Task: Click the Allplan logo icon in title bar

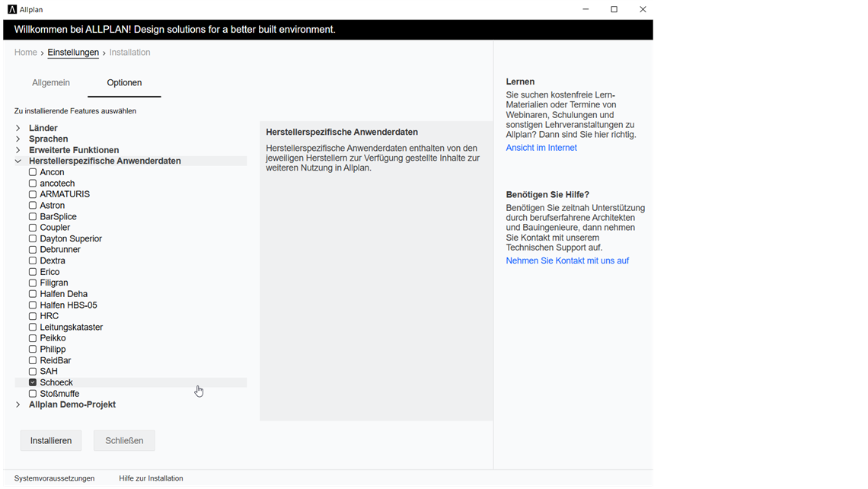Action: [12, 10]
